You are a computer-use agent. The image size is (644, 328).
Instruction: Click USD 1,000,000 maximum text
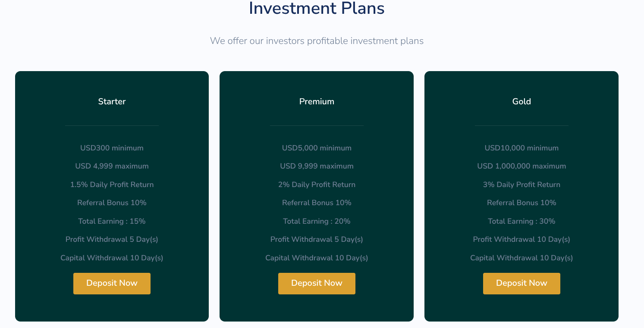(521, 166)
